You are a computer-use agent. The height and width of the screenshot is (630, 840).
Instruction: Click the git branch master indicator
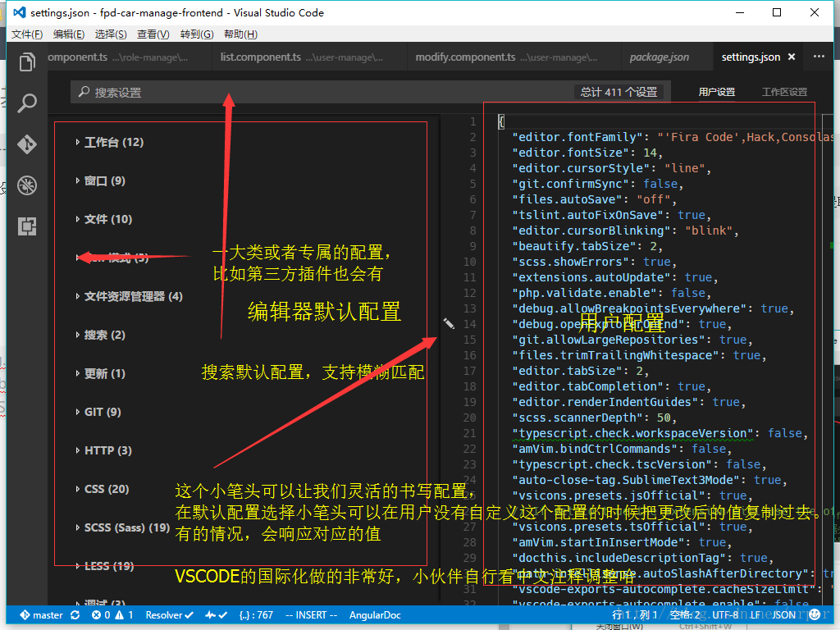41,615
